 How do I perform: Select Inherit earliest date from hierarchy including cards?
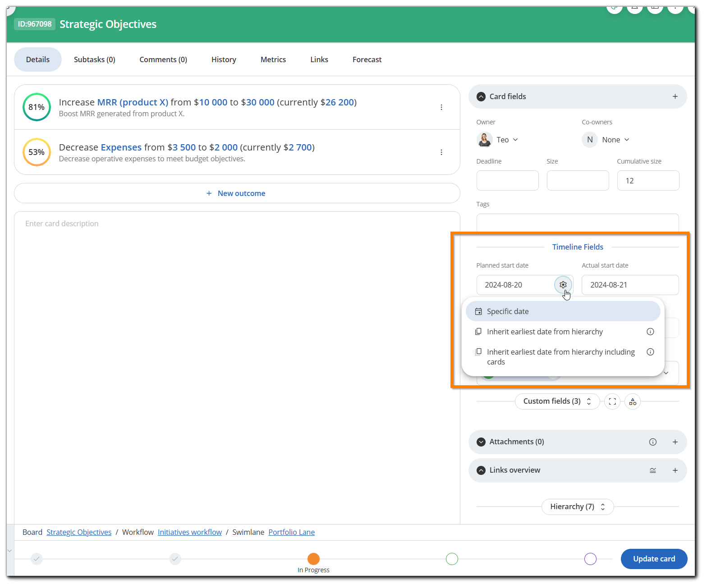pos(563,357)
